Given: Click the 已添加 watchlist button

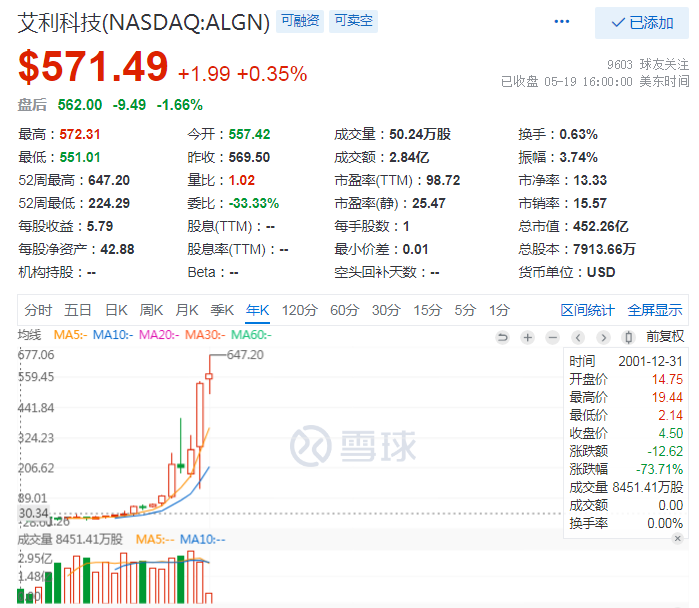Looking at the screenshot, I should tap(641, 23).
